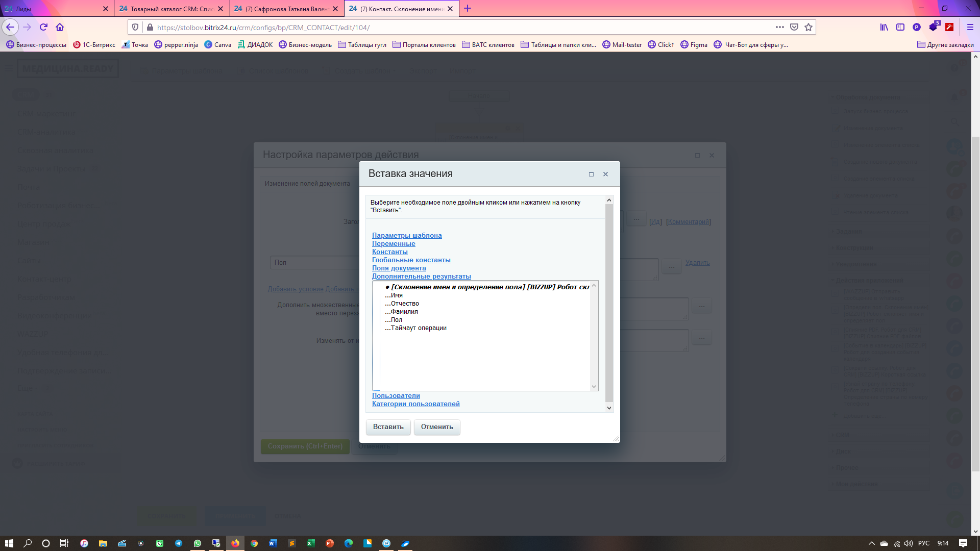Bookmark this page with star icon
980x551 pixels.
click(x=808, y=28)
